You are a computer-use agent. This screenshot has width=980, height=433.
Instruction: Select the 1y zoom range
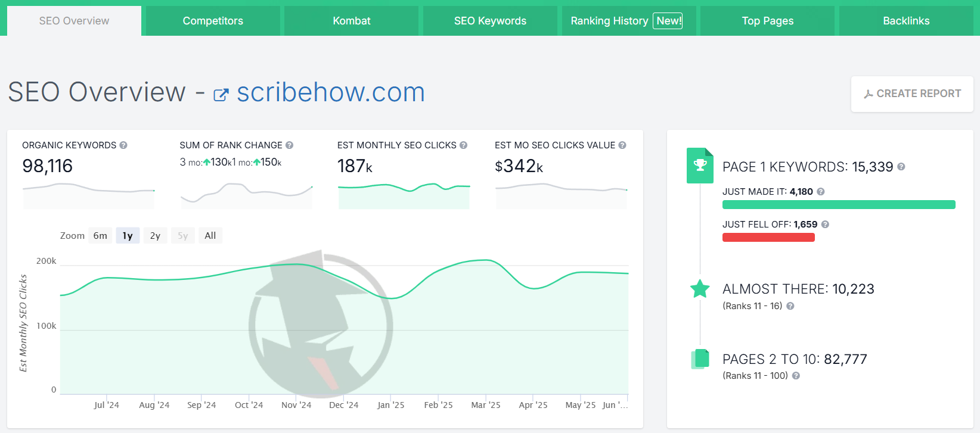pyautogui.click(x=128, y=236)
